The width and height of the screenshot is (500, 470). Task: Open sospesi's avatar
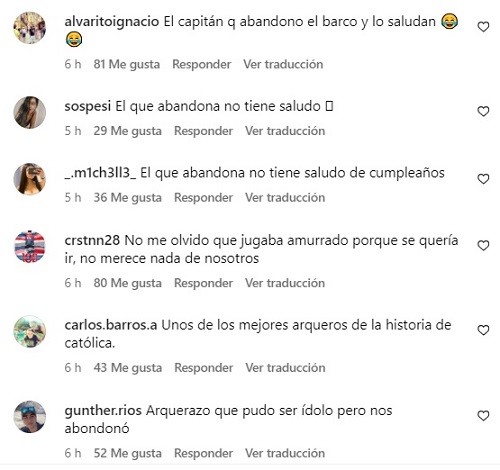pos(30,112)
